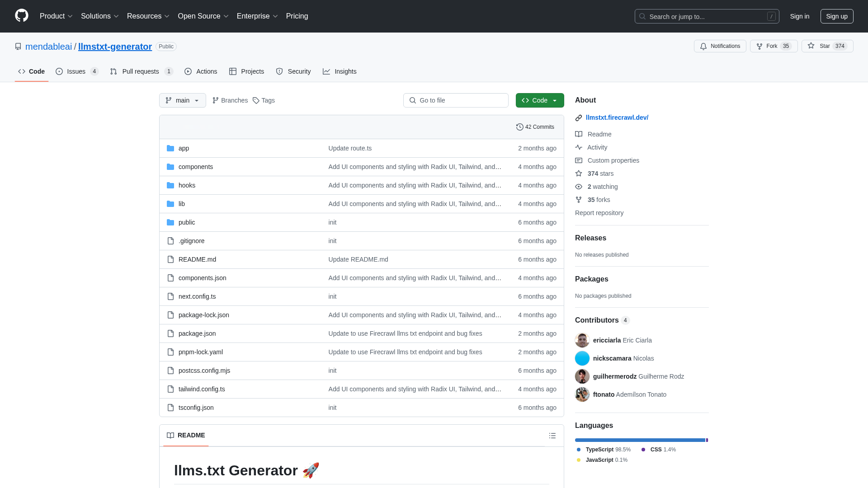The width and height of the screenshot is (868, 488).
Task: Click the Notifications button
Action: tap(720, 46)
